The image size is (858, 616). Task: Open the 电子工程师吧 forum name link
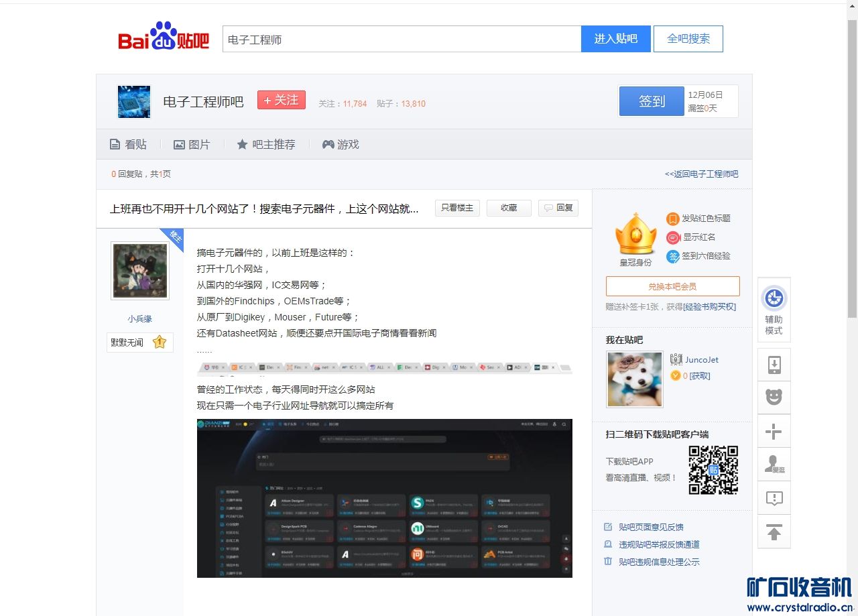204,102
